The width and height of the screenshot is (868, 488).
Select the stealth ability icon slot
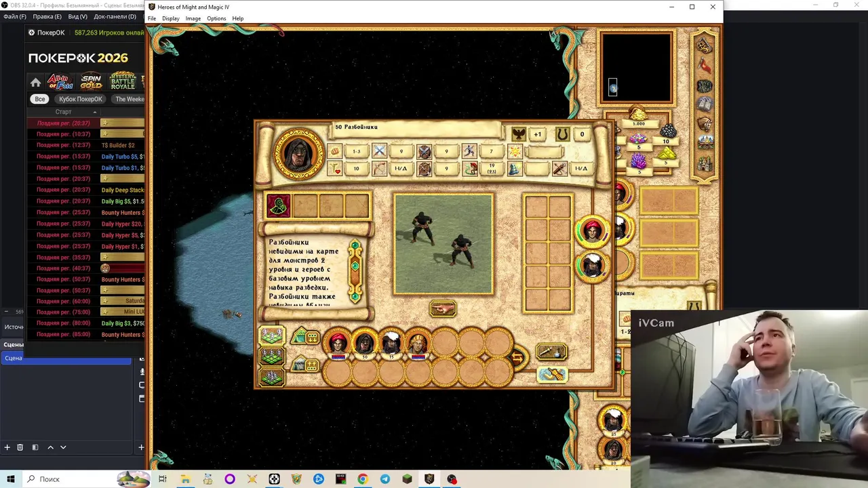click(x=278, y=206)
